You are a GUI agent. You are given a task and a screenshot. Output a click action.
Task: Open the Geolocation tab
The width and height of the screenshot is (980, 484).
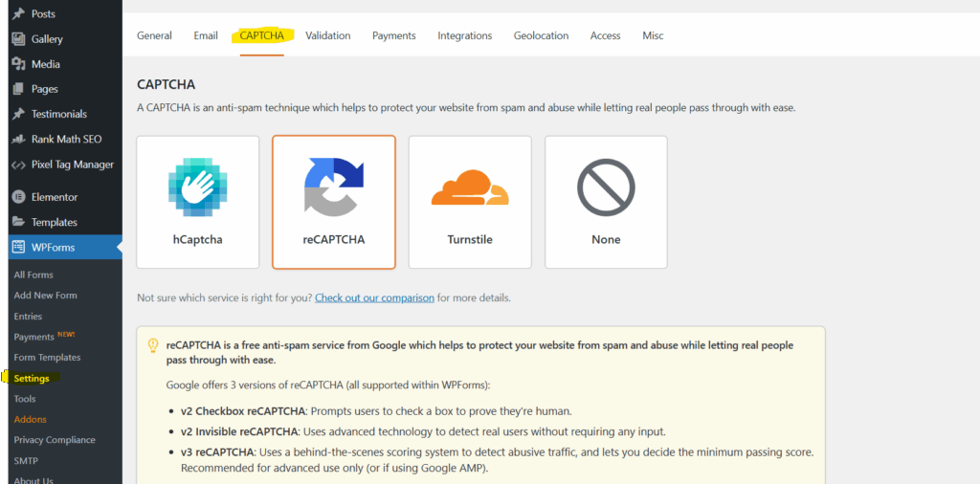pyautogui.click(x=541, y=35)
